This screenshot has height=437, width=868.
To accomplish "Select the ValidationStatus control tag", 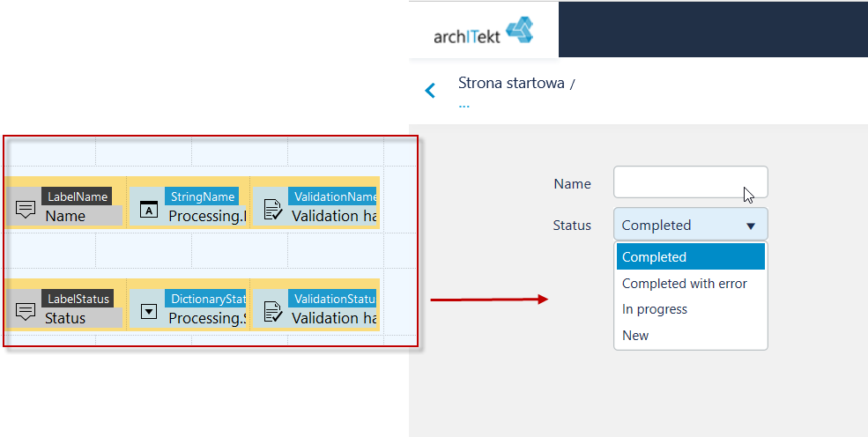I will tap(333, 299).
